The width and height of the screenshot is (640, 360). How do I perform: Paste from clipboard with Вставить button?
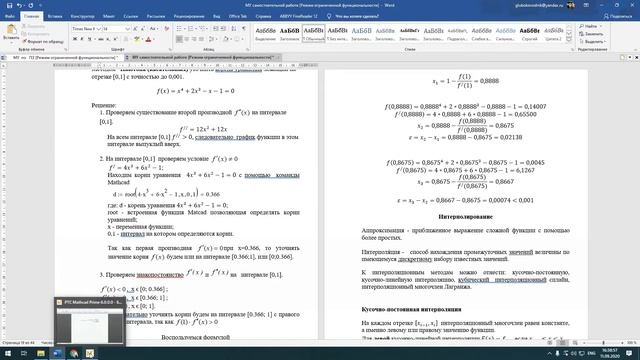click(x=11, y=32)
